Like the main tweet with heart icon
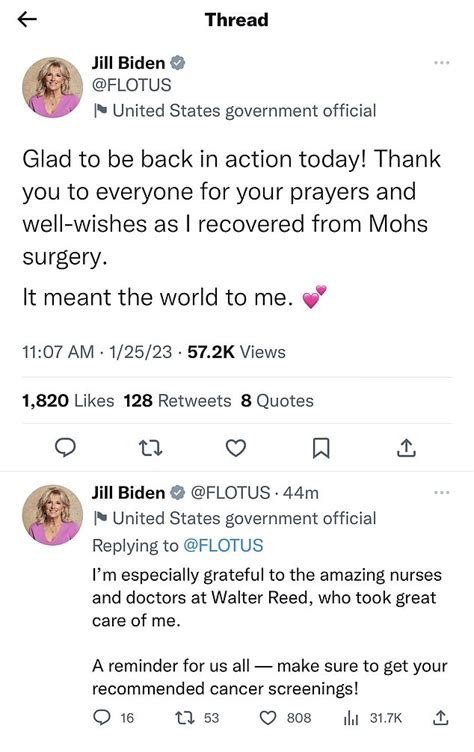Screen dimensions: 474x752 click(236, 448)
